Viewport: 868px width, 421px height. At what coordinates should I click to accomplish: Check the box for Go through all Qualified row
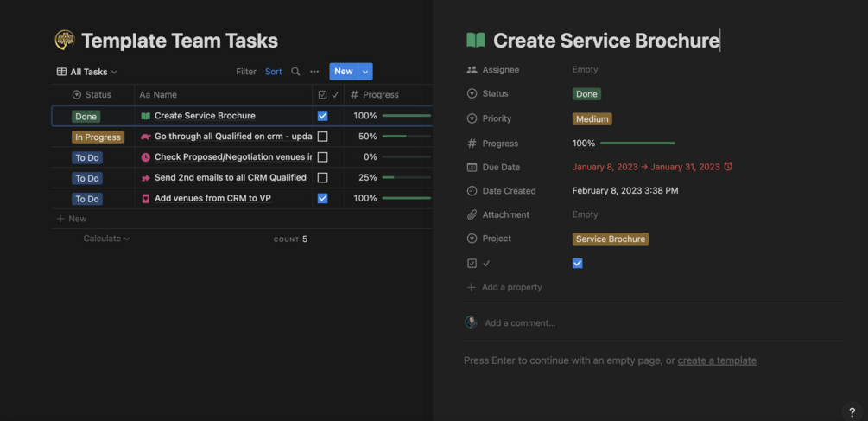(322, 137)
